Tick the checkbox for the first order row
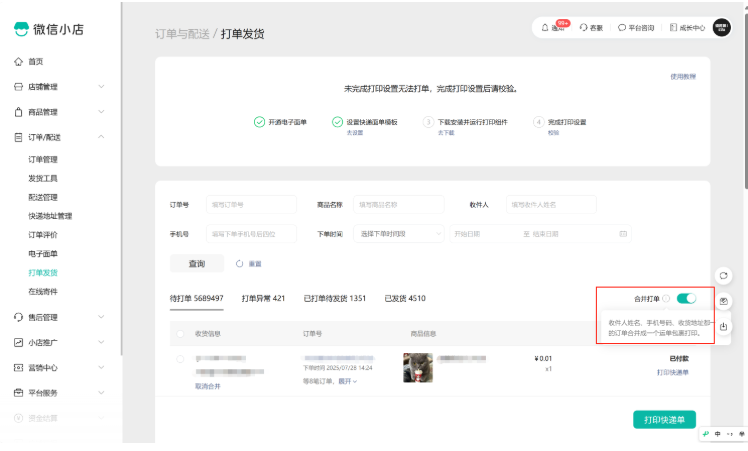 [x=180, y=359]
